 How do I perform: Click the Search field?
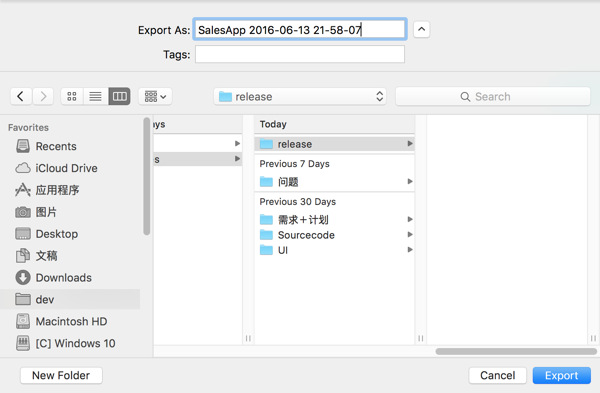click(x=493, y=96)
